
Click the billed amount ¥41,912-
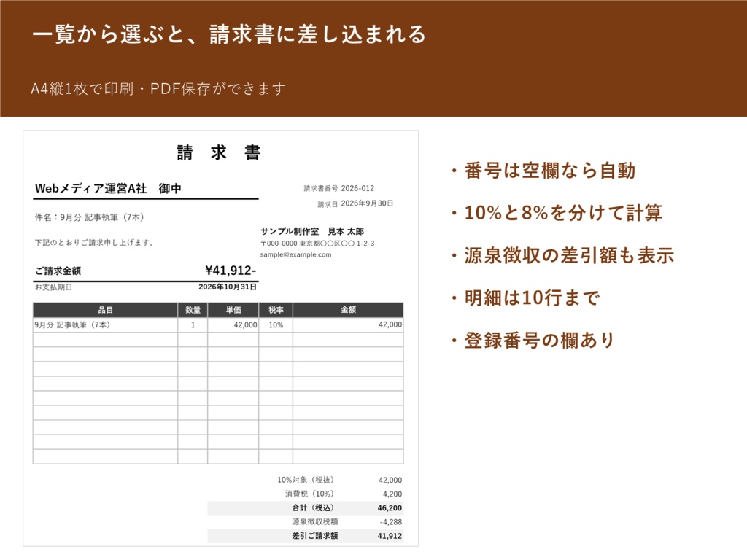tap(231, 271)
